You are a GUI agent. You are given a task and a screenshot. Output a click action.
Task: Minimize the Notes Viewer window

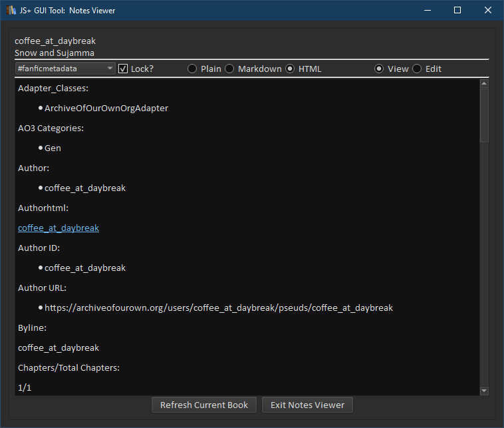coord(427,10)
